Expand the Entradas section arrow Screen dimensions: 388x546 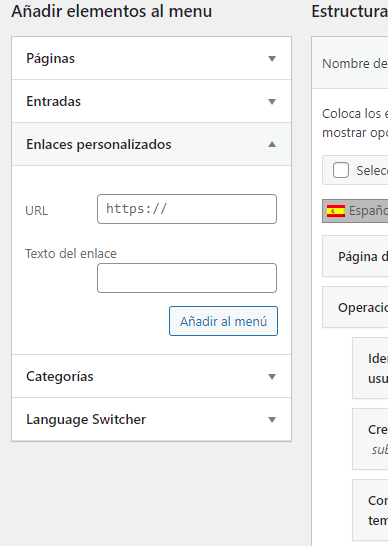[272, 102]
